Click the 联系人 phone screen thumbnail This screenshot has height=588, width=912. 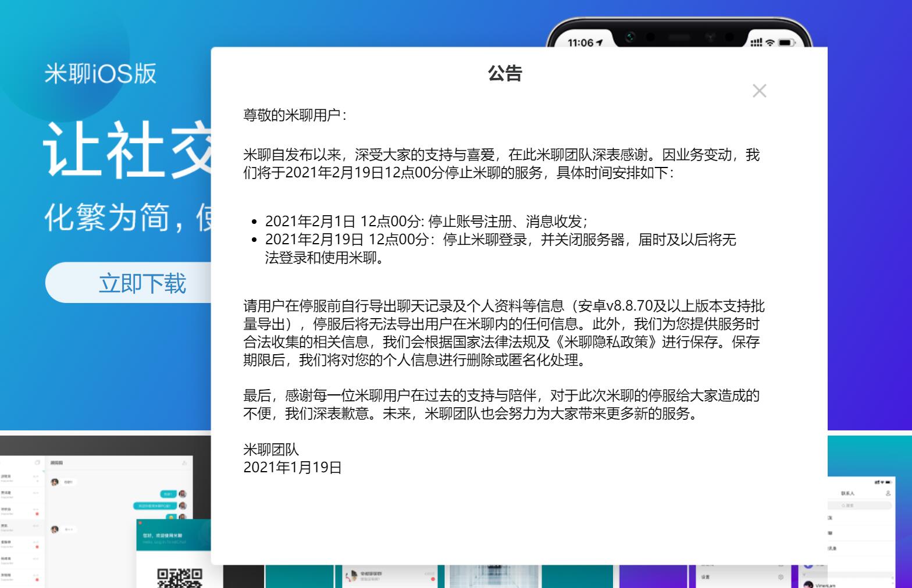tap(861, 532)
